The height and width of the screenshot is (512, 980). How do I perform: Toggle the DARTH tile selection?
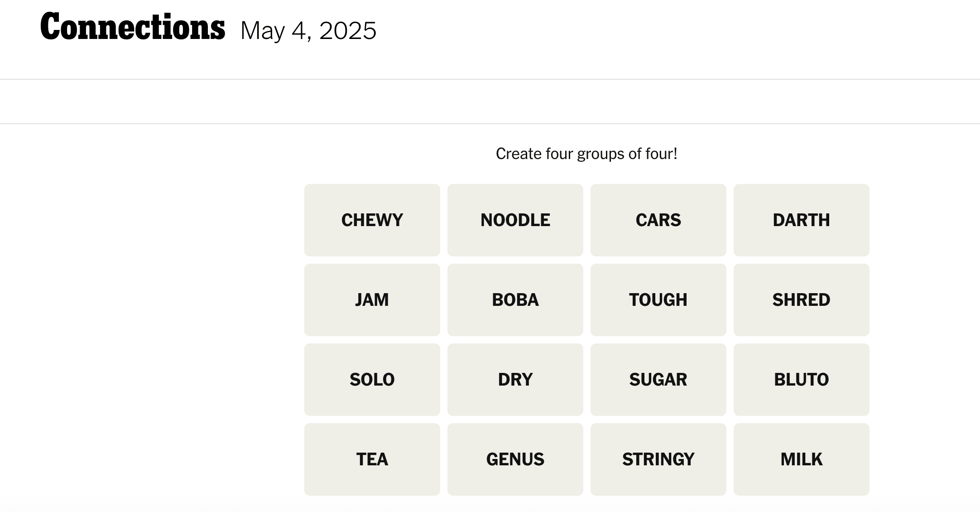[801, 220]
